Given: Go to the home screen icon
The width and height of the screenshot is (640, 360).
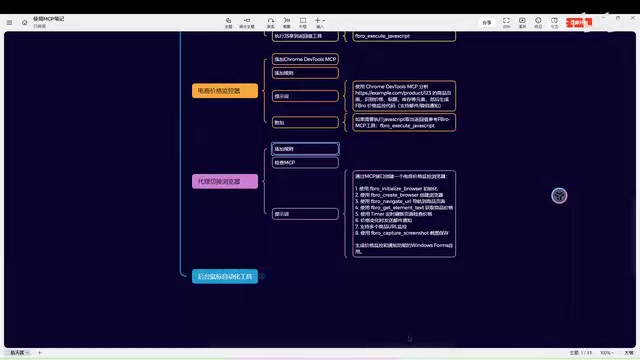Looking at the screenshot, I should [24, 22].
